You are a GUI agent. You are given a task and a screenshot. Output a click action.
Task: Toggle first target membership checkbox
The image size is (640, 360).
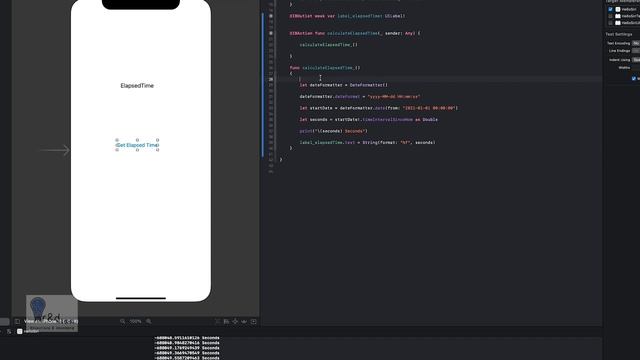click(x=611, y=9)
